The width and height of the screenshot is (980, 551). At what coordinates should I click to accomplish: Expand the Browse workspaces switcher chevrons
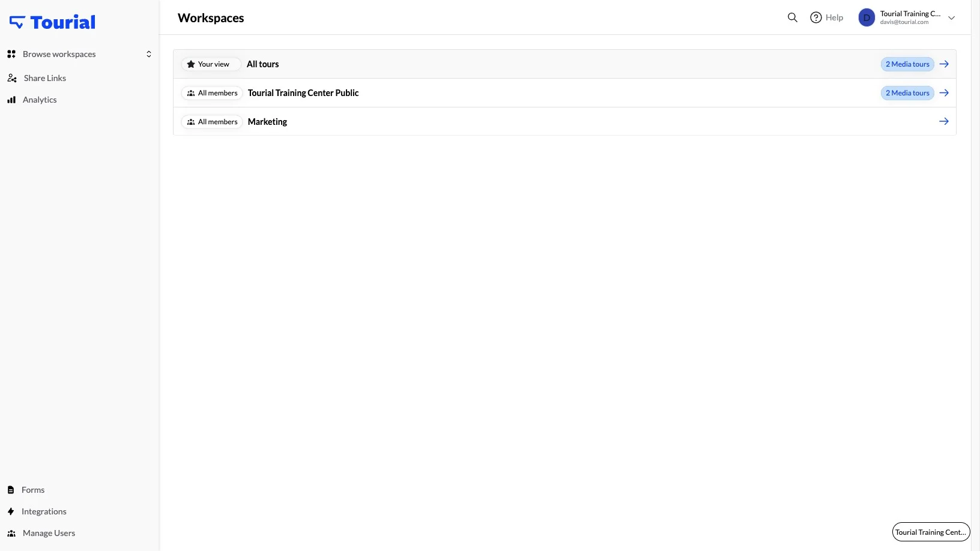[149, 54]
